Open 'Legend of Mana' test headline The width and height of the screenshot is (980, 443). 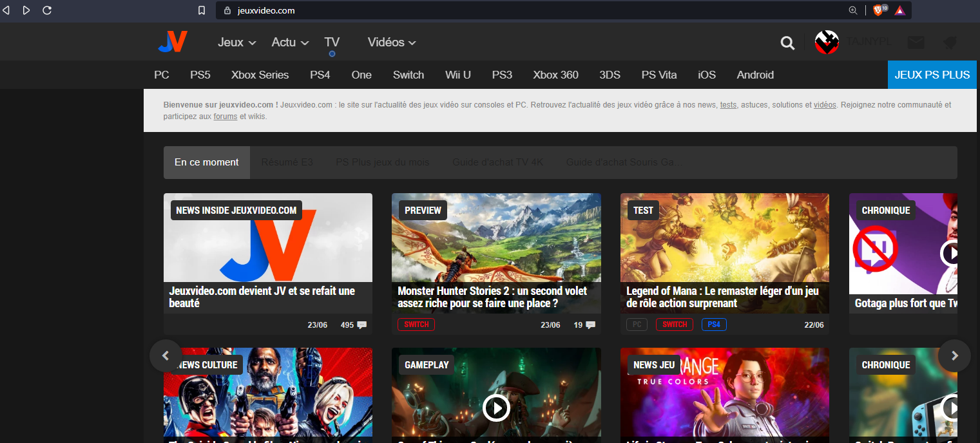coord(723,297)
